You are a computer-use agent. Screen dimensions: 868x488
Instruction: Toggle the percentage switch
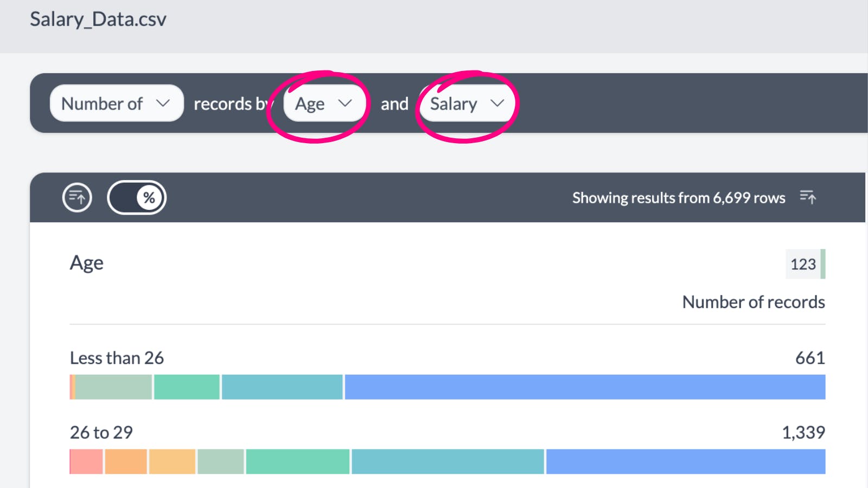click(x=137, y=197)
